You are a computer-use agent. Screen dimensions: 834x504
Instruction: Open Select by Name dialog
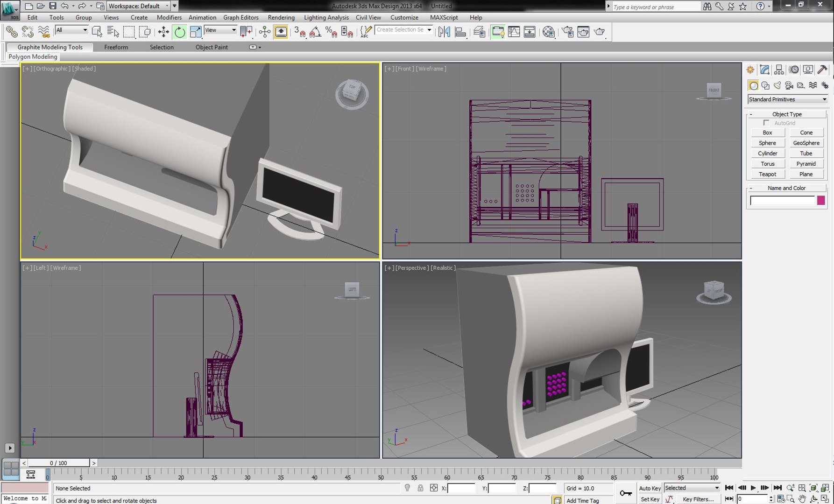coord(113,32)
